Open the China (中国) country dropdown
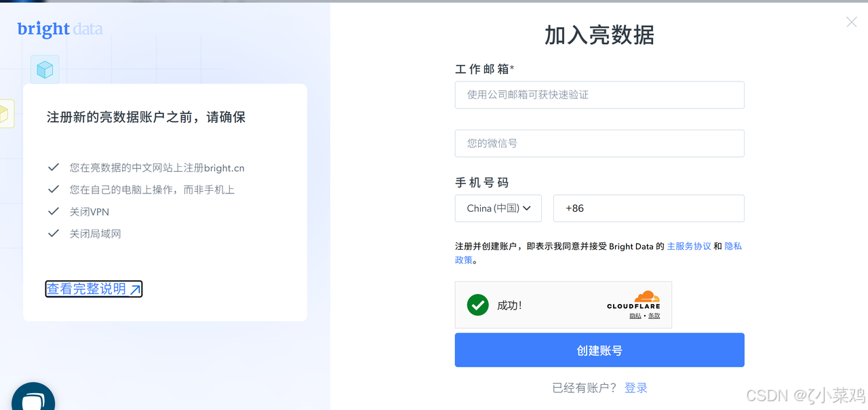868x410 pixels. pos(498,208)
